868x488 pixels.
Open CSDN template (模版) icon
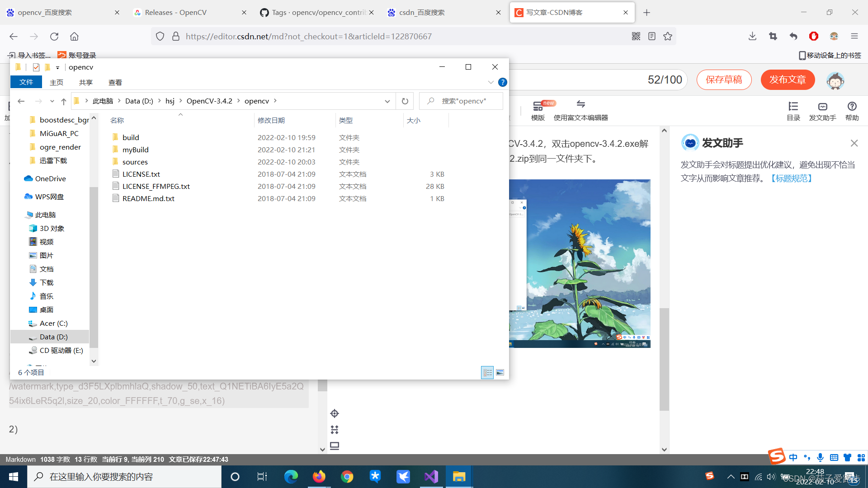[x=538, y=111]
